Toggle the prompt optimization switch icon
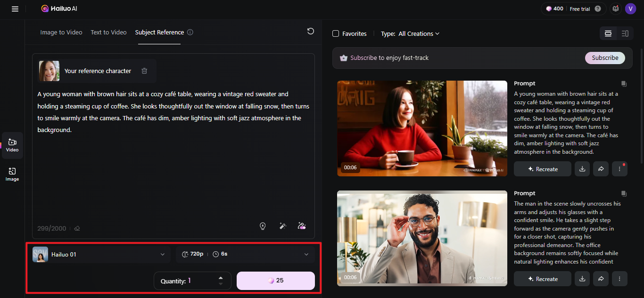Screen dimensions: 644x298 point(302,226)
